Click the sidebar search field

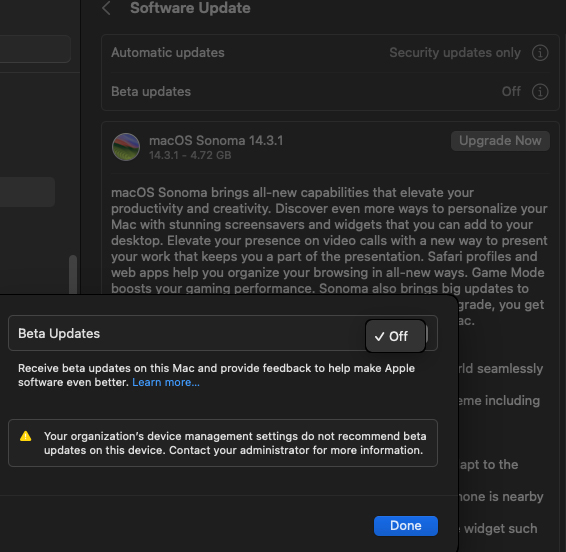pos(35,49)
